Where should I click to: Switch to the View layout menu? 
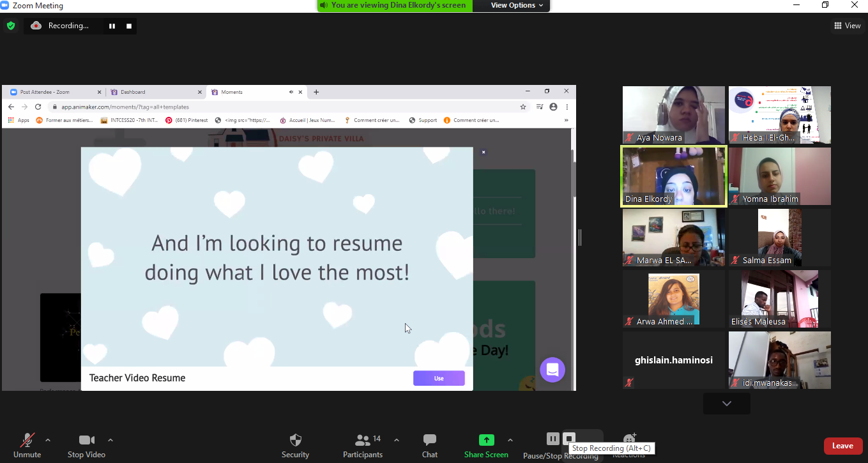pyautogui.click(x=847, y=26)
